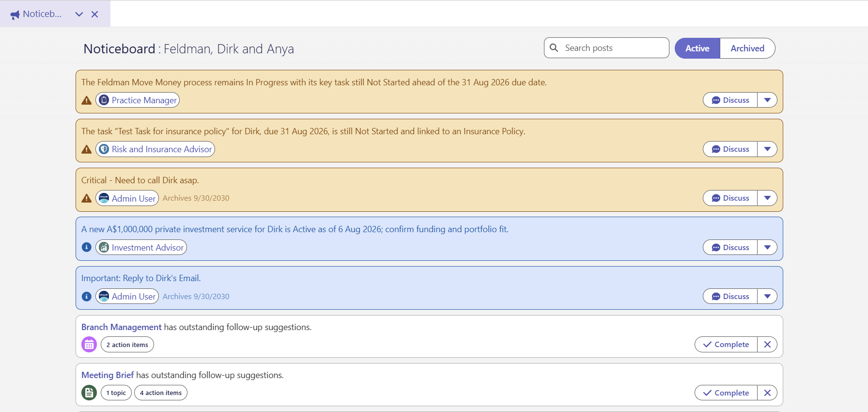Click the Critical - Need to call Dirk text
This screenshot has width=868, height=412.
140,180
